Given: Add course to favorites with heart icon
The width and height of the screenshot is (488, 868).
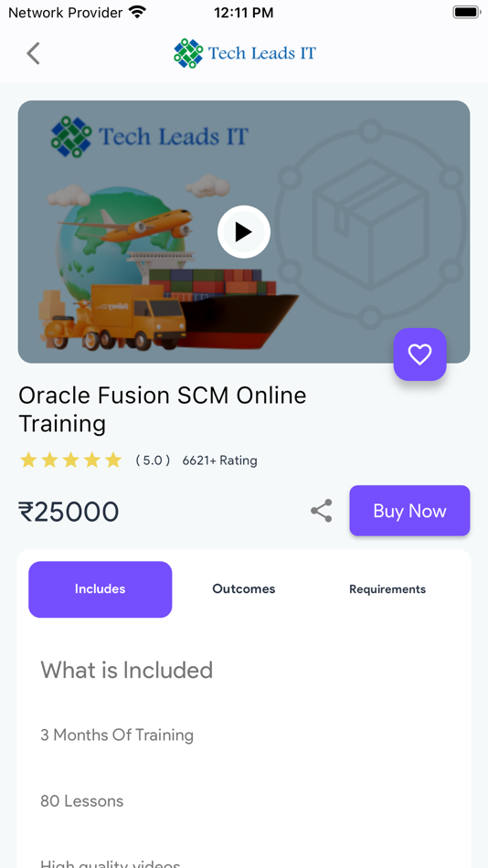Looking at the screenshot, I should 419,355.
